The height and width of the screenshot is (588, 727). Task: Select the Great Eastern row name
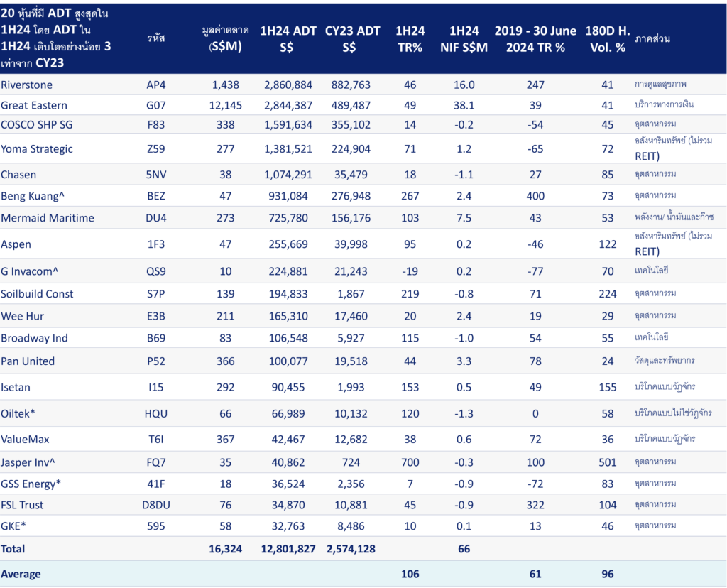pos(34,105)
